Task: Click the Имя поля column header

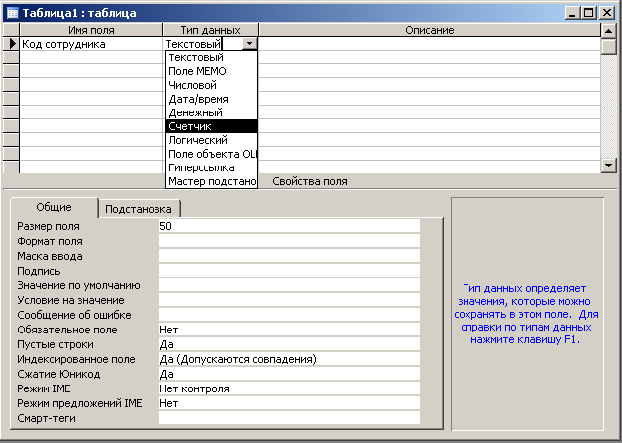Action: click(91, 30)
